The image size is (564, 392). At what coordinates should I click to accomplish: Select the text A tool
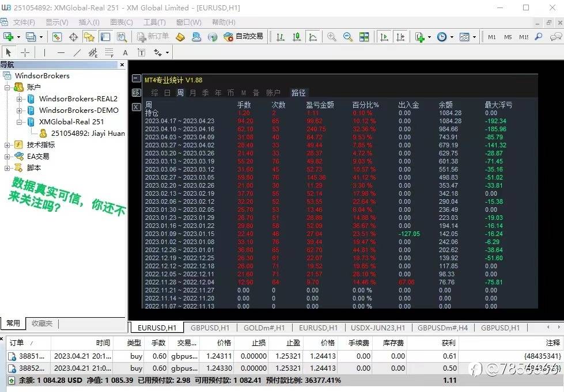[x=125, y=53]
